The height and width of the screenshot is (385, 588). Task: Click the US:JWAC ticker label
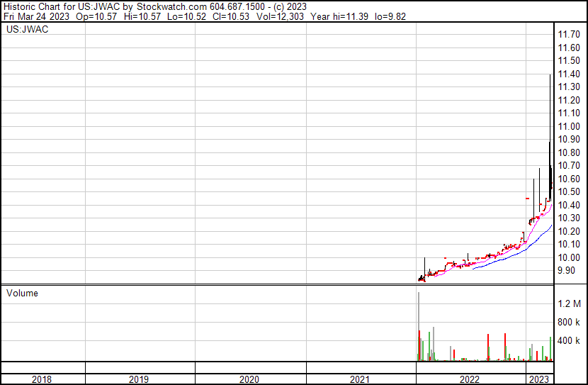tap(24, 30)
